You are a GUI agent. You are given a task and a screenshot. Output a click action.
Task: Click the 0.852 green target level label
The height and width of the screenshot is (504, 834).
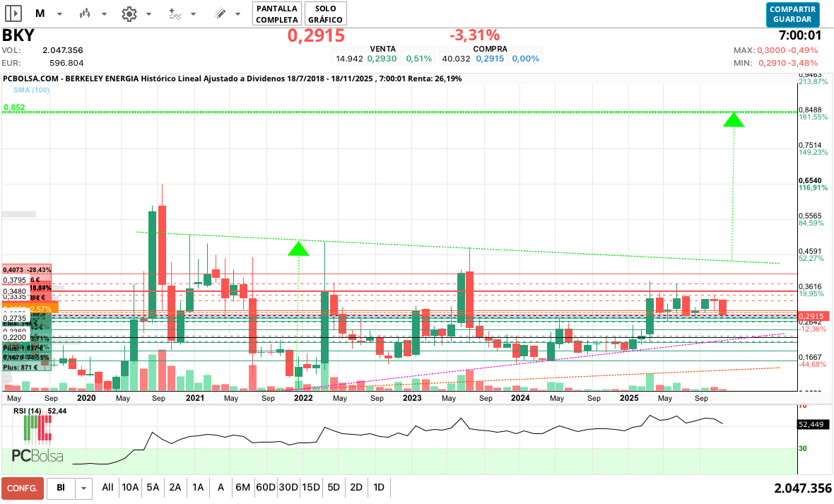tap(14, 107)
